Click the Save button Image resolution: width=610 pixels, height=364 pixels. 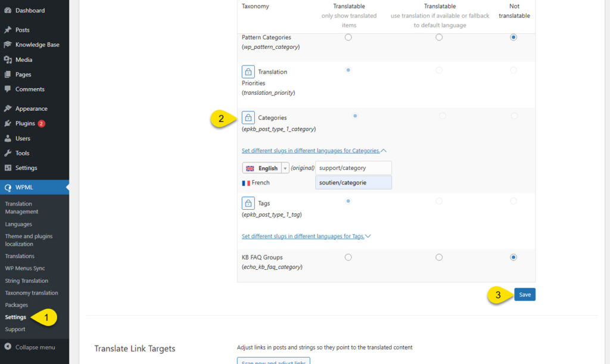click(525, 294)
